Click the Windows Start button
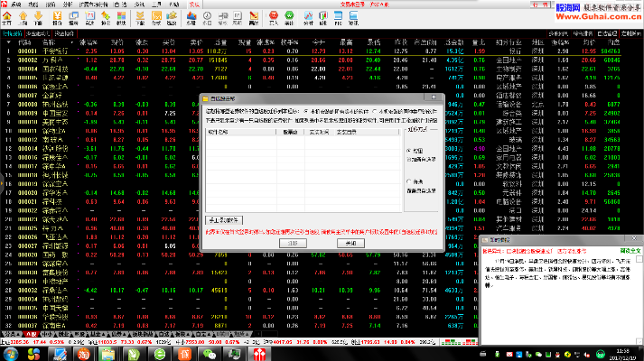This screenshot has height=361, width=644. tap(10, 354)
